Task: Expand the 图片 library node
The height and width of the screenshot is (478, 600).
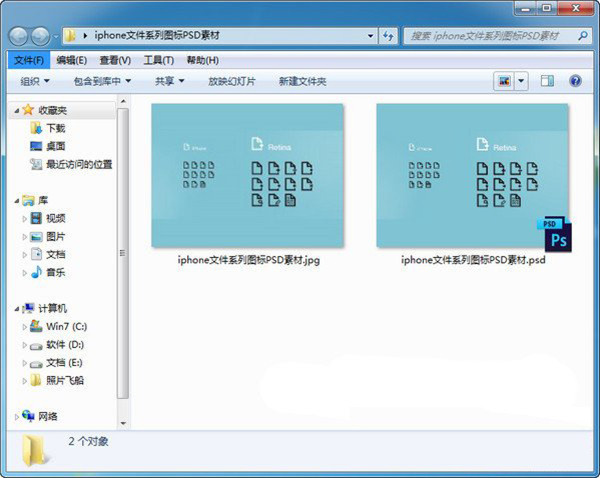Action: tap(24, 237)
